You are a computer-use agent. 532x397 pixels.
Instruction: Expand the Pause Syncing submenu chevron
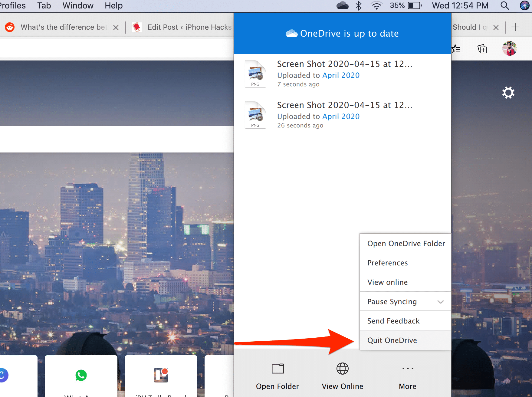(x=440, y=302)
